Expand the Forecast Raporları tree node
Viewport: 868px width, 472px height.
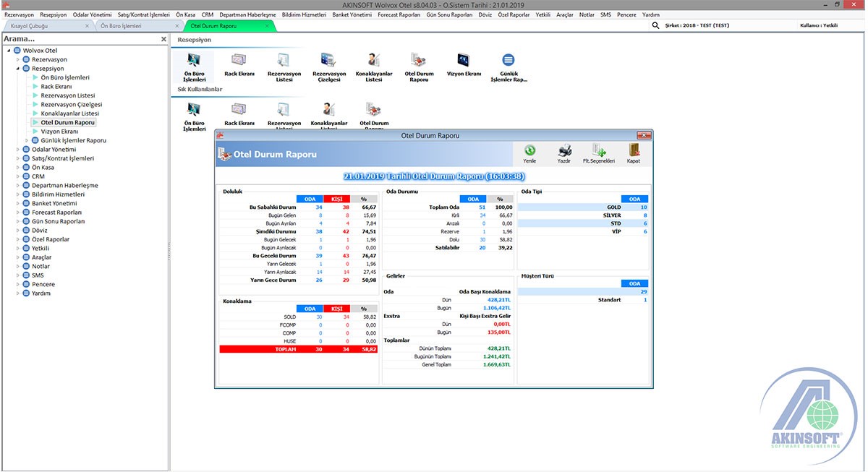click(x=18, y=213)
